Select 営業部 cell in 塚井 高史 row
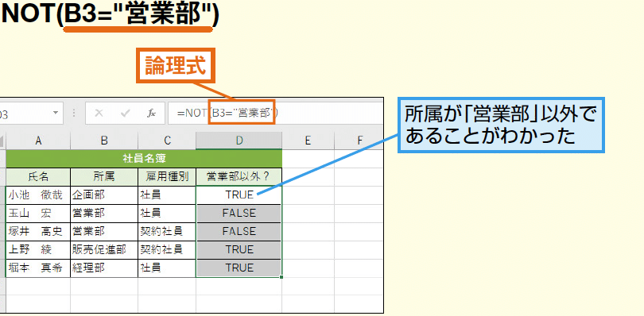 pyautogui.click(x=104, y=232)
